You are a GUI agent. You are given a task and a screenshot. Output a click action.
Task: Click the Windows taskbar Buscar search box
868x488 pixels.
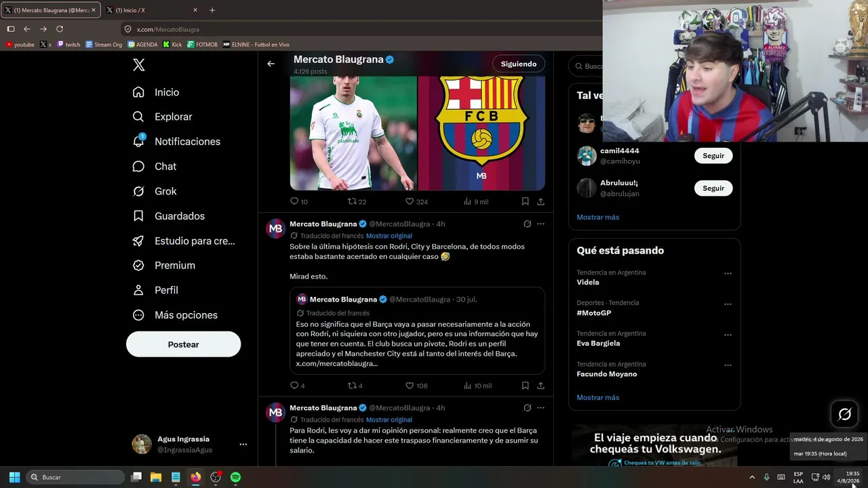click(x=75, y=477)
